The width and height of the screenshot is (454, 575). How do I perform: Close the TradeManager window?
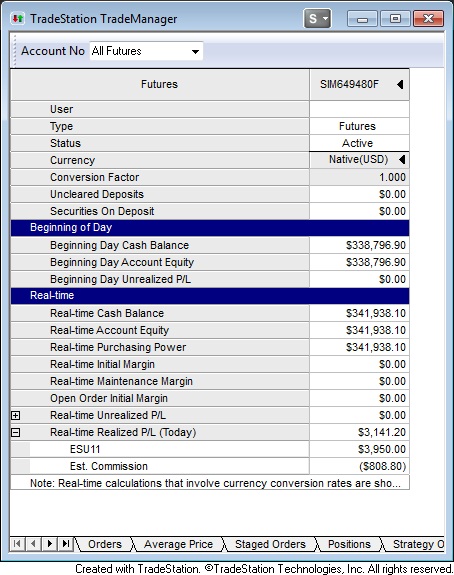(428, 19)
